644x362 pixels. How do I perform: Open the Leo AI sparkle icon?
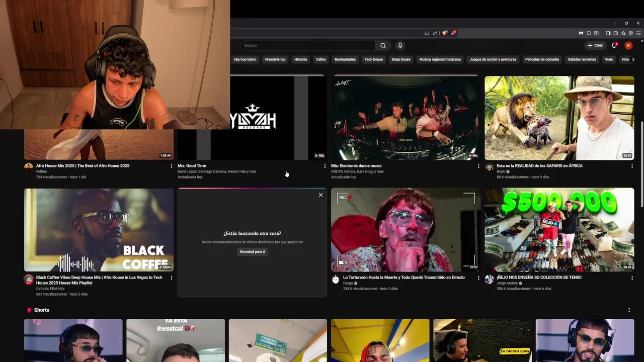tap(623, 33)
